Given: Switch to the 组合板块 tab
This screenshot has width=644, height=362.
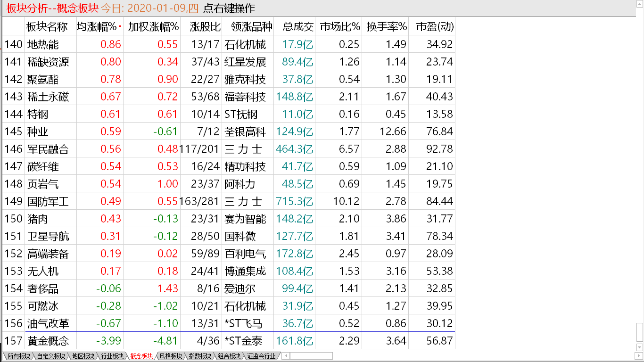Looking at the screenshot, I should pos(229,356).
